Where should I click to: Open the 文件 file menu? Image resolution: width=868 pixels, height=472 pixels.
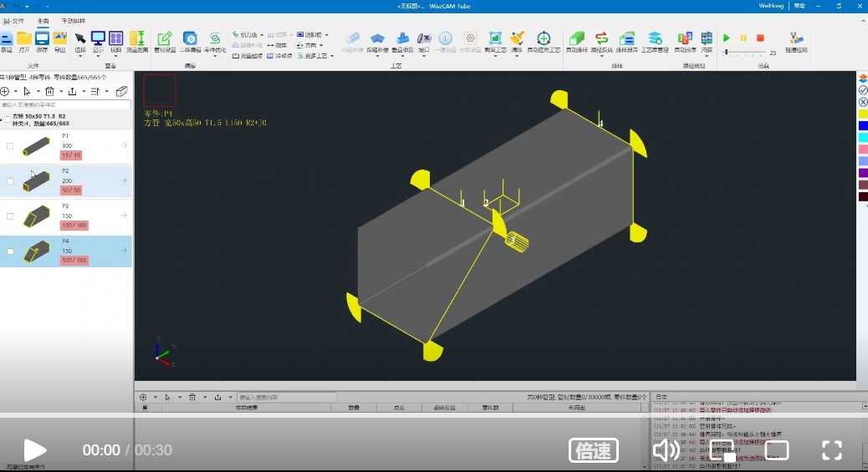(x=14, y=20)
